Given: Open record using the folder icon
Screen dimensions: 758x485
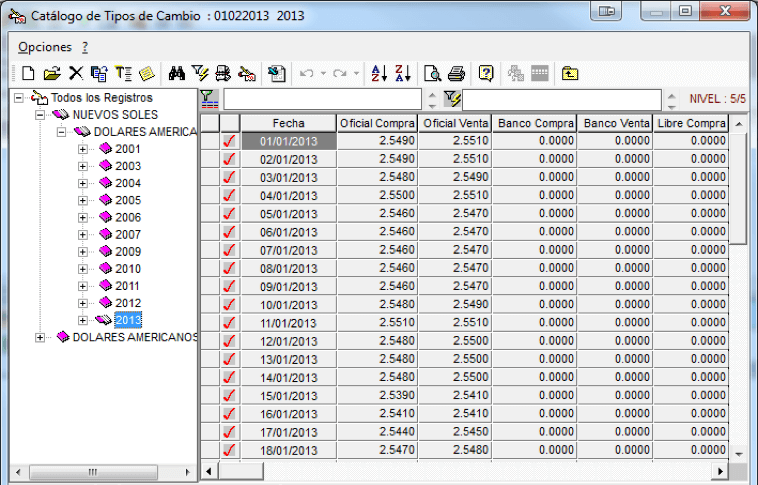Looking at the screenshot, I should pos(52,73).
